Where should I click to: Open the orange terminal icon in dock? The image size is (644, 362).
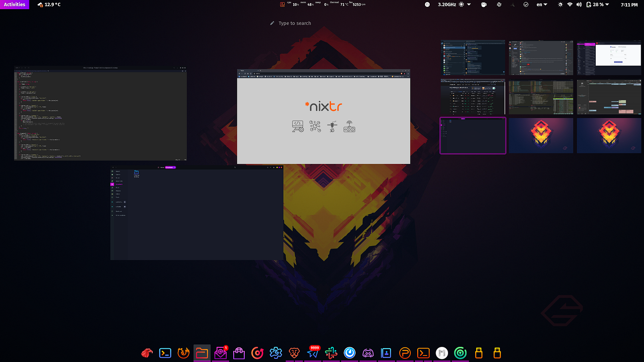coord(423,353)
